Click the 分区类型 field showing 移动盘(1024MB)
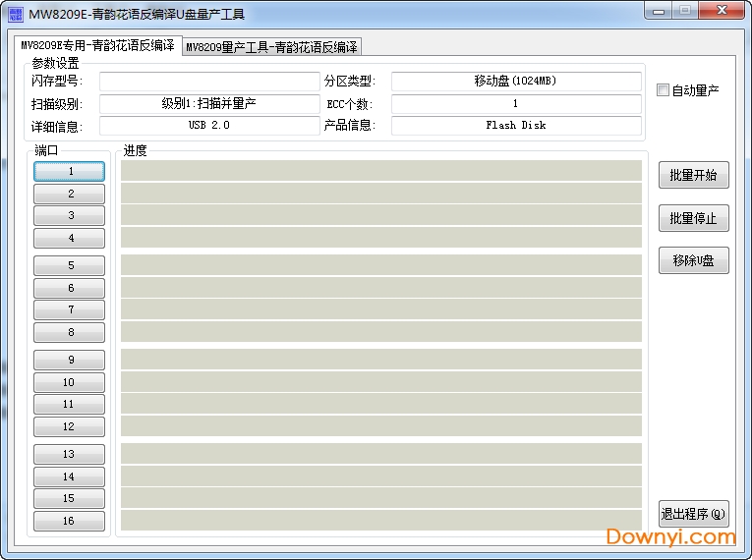Image resolution: width=752 pixels, height=560 pixels. point(515,82)
